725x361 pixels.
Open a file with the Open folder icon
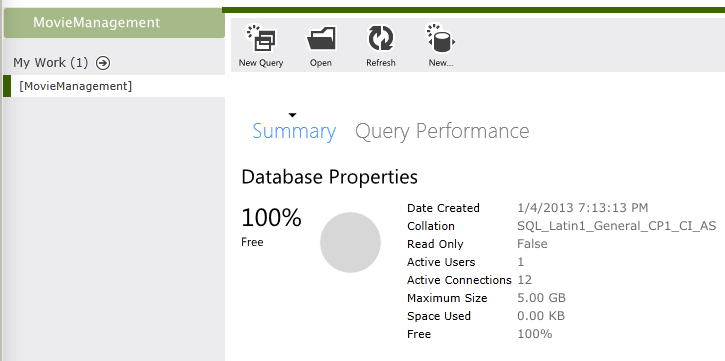321,38
